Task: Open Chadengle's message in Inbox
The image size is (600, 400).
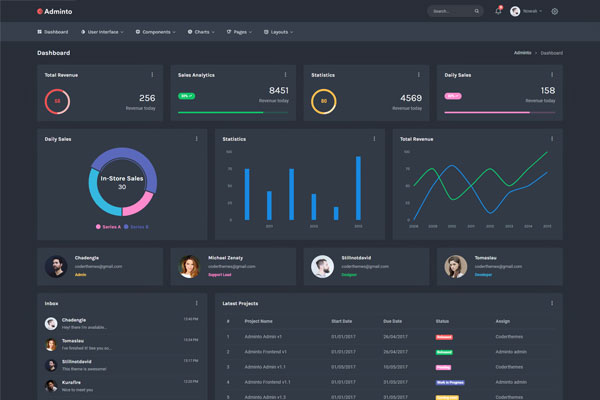Action: coord(100,323)
